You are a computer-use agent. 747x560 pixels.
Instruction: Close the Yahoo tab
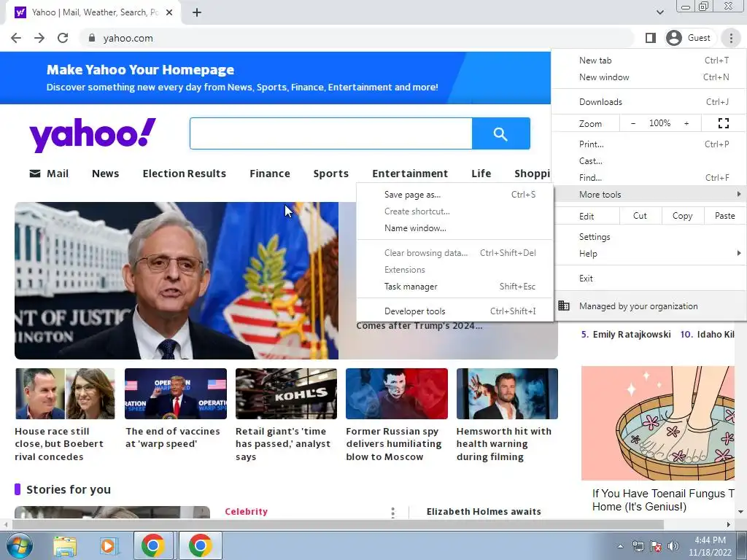click(x=169, y=12)
